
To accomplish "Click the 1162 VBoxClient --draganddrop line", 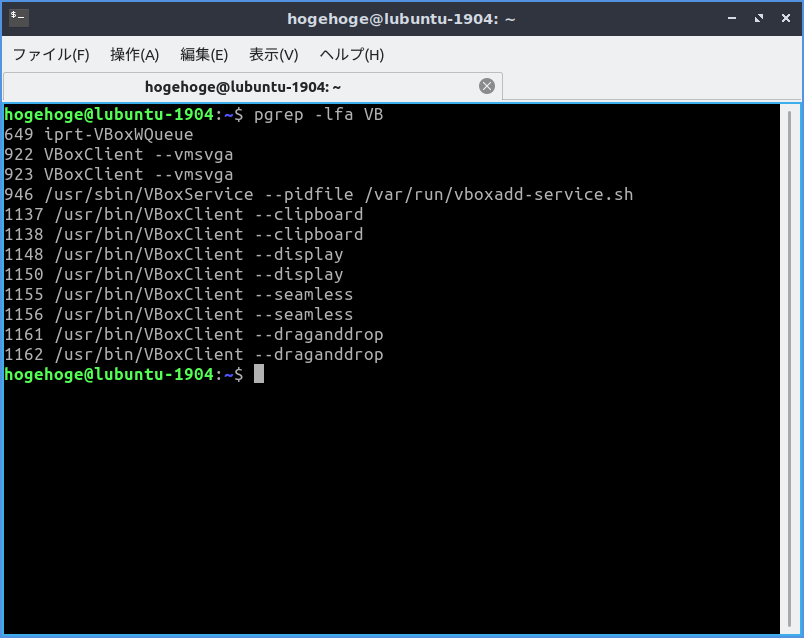I will (194, 354).
